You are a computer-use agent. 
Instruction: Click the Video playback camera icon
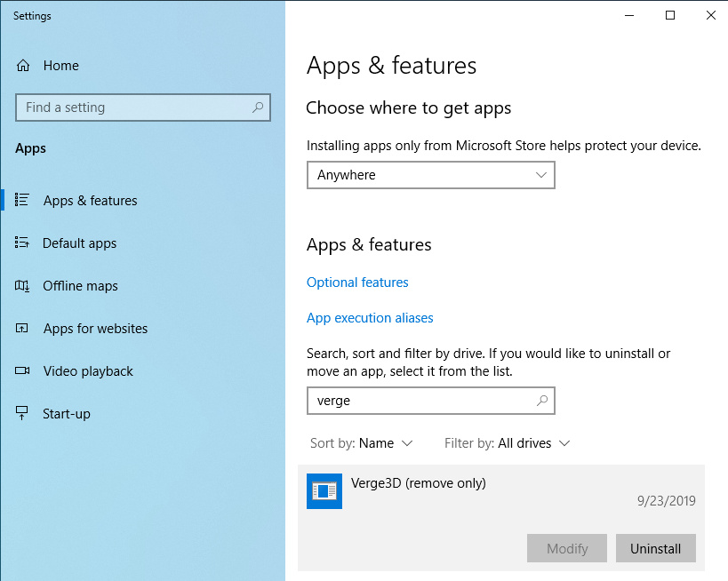[22, 370]
